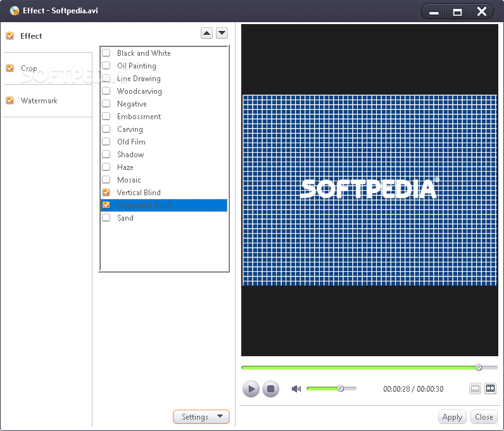This screenshot has width=504, height=431.
Task: Select the Horizontal Blind highlighted row
Action: [x=164, y=205]
